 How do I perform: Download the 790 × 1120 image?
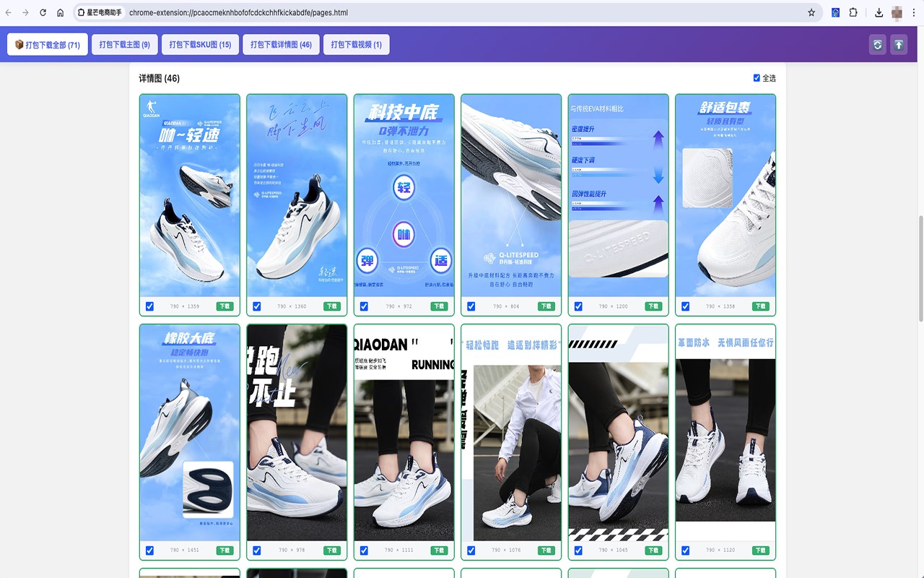coord(761,551)
